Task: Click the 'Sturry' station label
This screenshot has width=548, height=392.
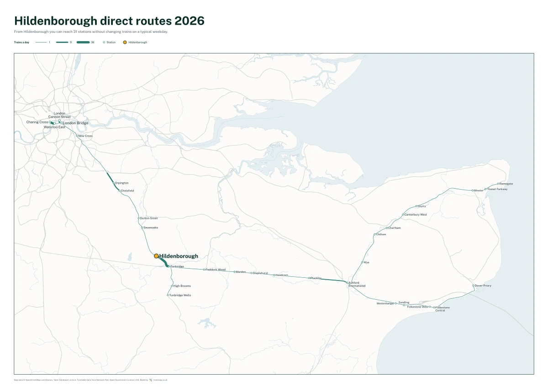Action: click(422, 206)
